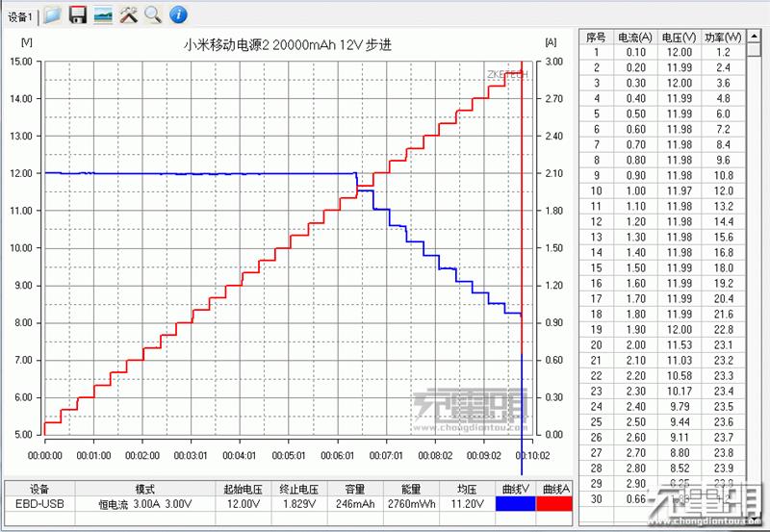Click the table scrollbar up arrow
The image size is (770, 532).
[754, 37]
